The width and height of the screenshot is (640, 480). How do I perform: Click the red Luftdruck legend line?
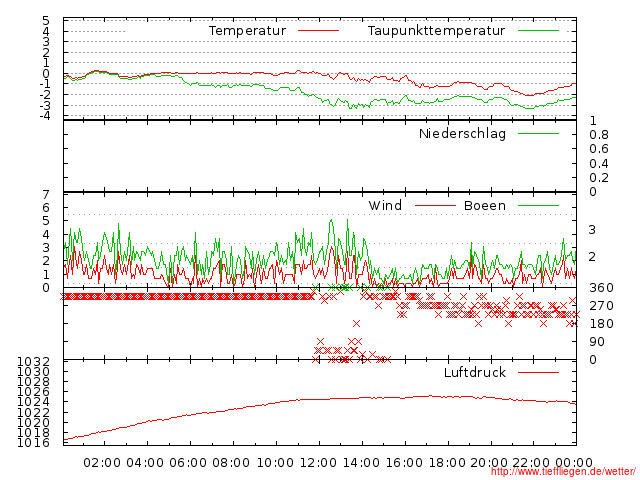pyautogui.click(x=538, y=372)
